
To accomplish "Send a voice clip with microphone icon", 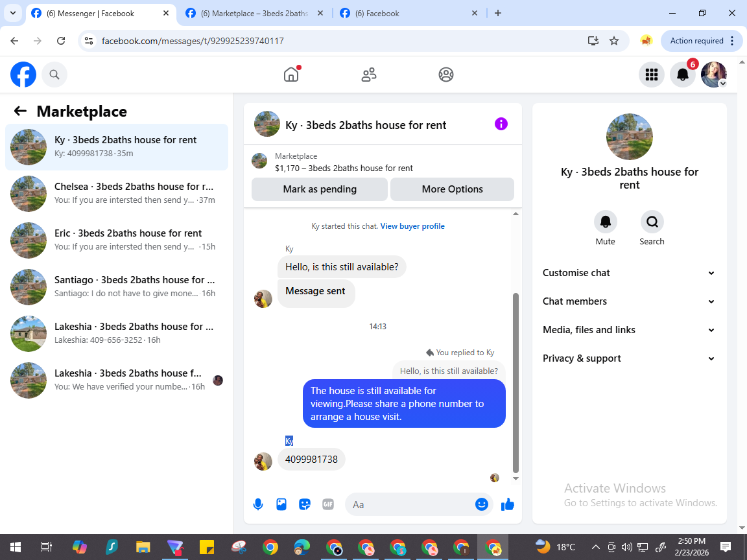I will tap(257, 504).
